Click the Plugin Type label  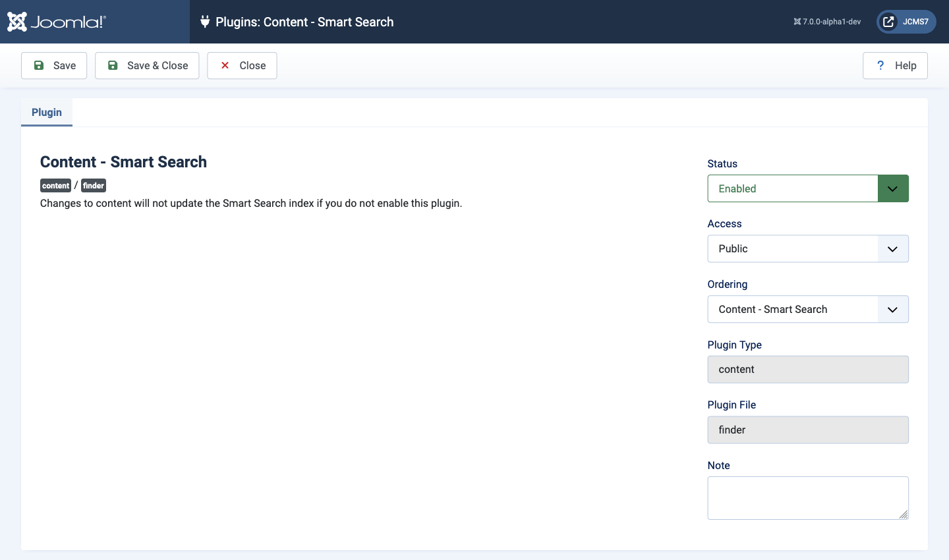click(x=735, y=345)
